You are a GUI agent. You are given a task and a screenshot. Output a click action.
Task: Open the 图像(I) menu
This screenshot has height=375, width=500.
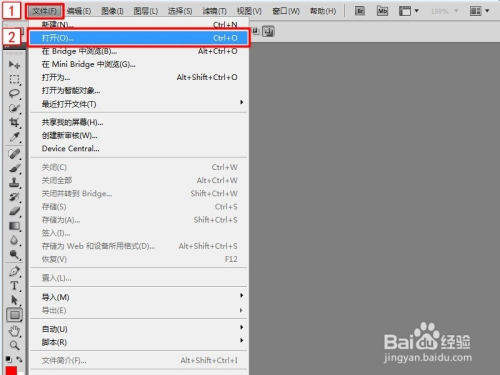112,11
